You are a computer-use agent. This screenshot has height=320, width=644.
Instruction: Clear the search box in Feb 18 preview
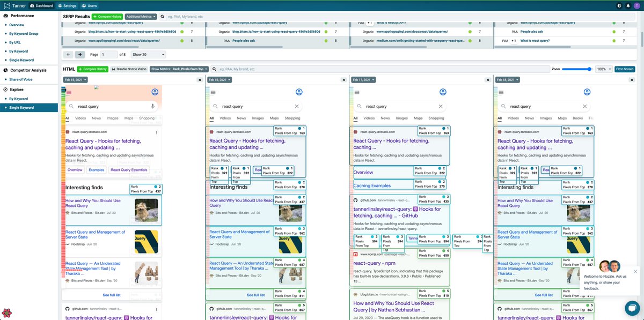click(x=585, y=106)
